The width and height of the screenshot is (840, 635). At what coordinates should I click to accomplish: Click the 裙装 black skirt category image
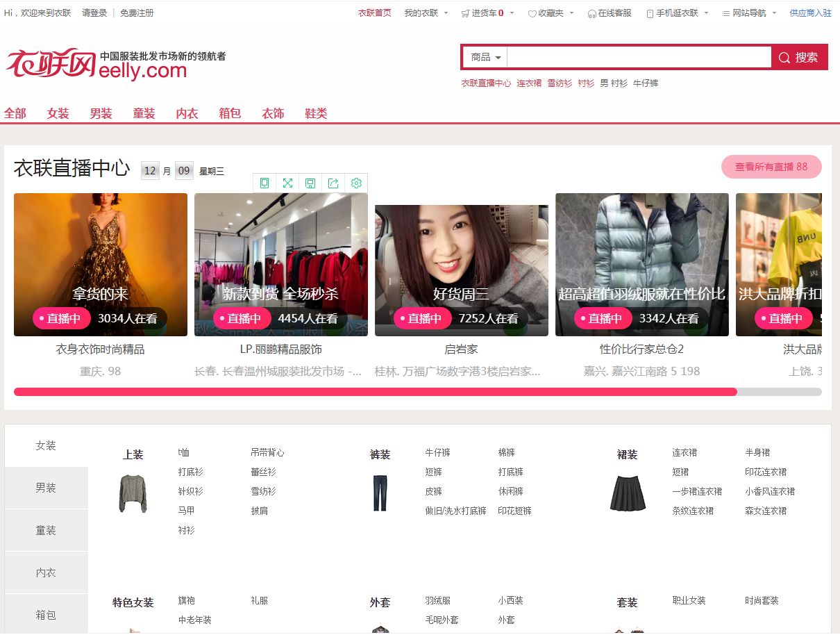click(x=628, y=494)
